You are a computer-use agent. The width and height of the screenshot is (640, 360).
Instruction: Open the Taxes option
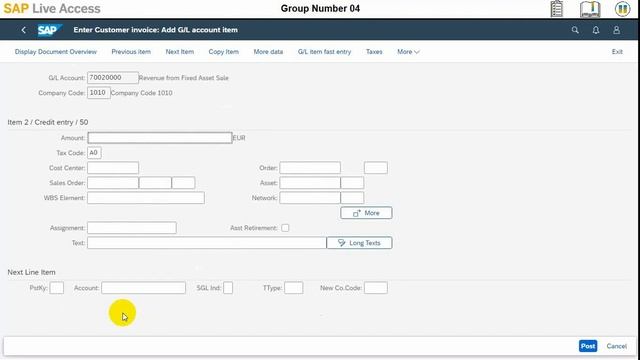pos(374,52)
